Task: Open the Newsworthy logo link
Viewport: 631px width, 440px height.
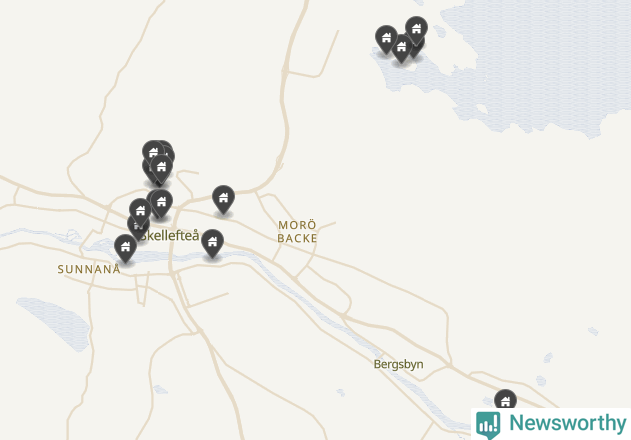Action: click(x=551, y=424)
